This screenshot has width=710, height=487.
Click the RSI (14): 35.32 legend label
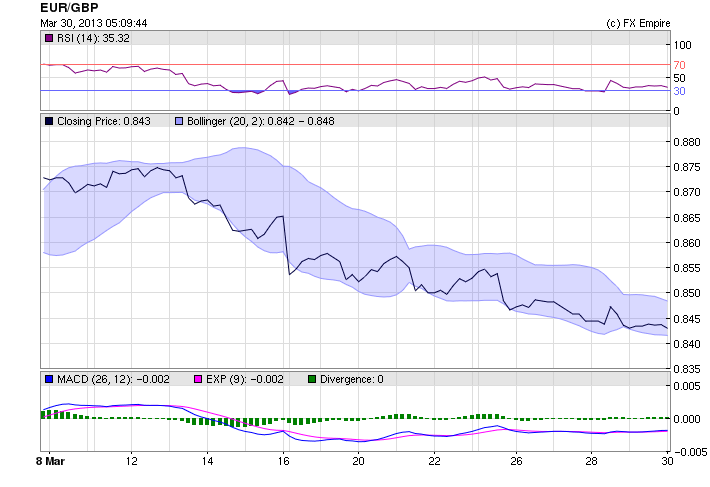click(95, 38)
